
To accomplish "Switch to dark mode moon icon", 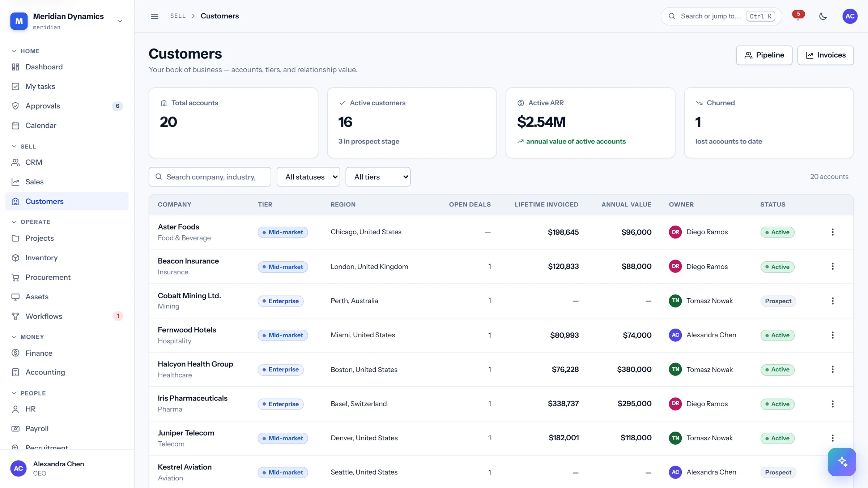I will pyautogui.click(x=823, y=16).
